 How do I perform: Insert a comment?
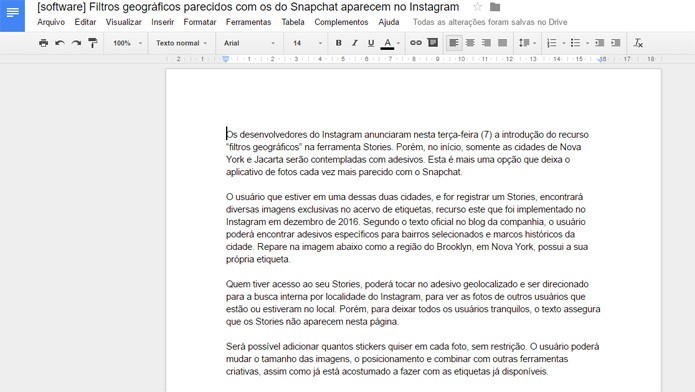(x=433, y=43)
